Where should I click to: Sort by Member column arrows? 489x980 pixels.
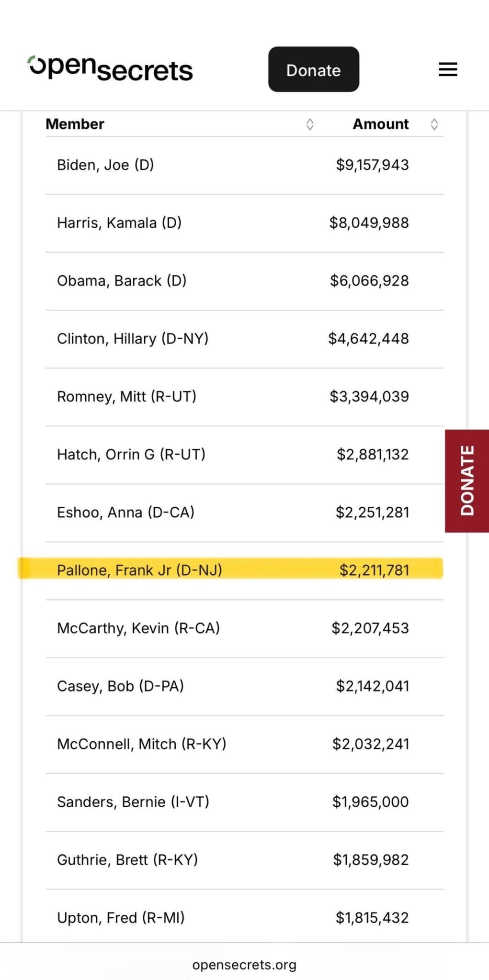310,124
